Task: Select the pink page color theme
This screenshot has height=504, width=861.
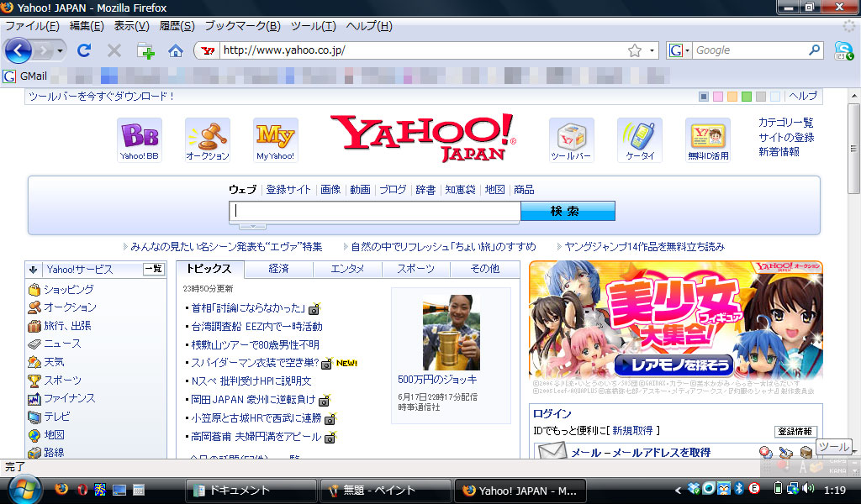Action: 718,97
